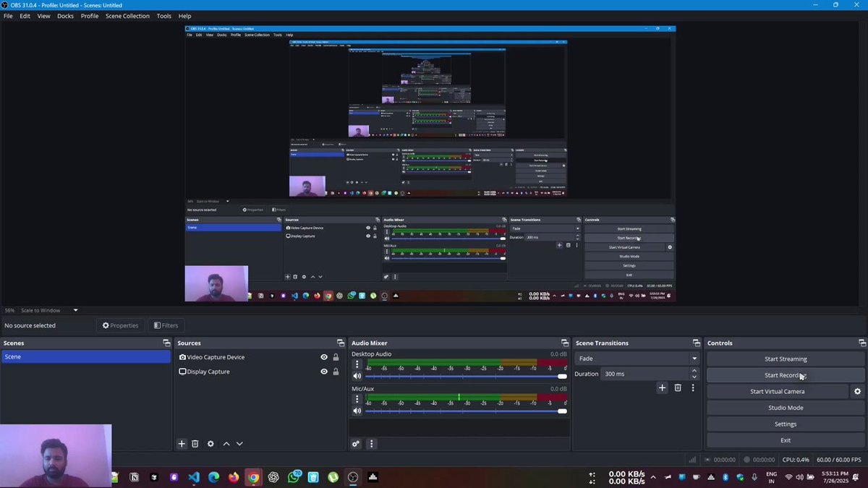Unlock the Video Capture Device source

(336, 357)
